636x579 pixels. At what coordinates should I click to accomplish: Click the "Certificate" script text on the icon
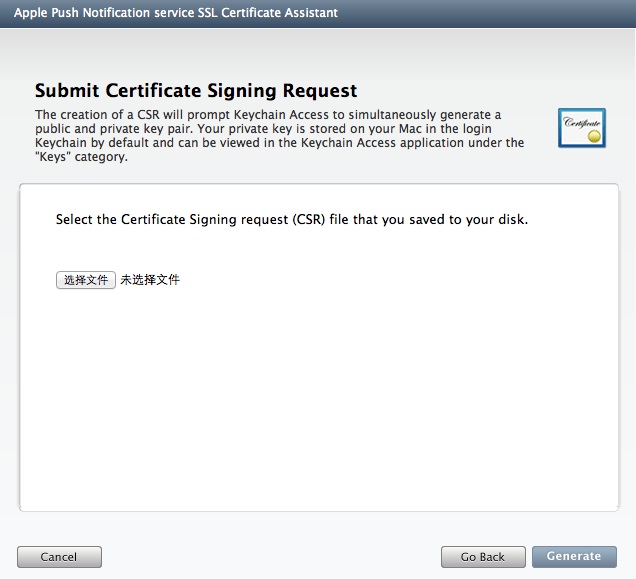click(x=581, y=122)
